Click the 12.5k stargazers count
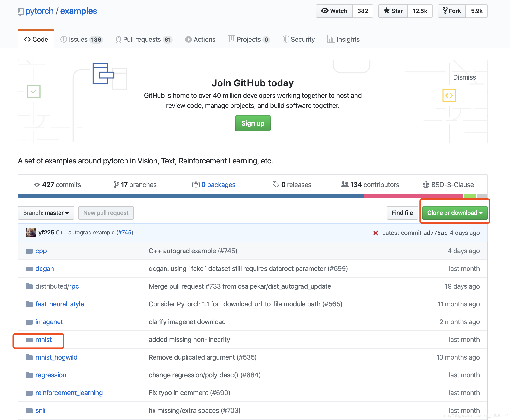The height and width of the screenshot is (420, 510). click(420, 11)
